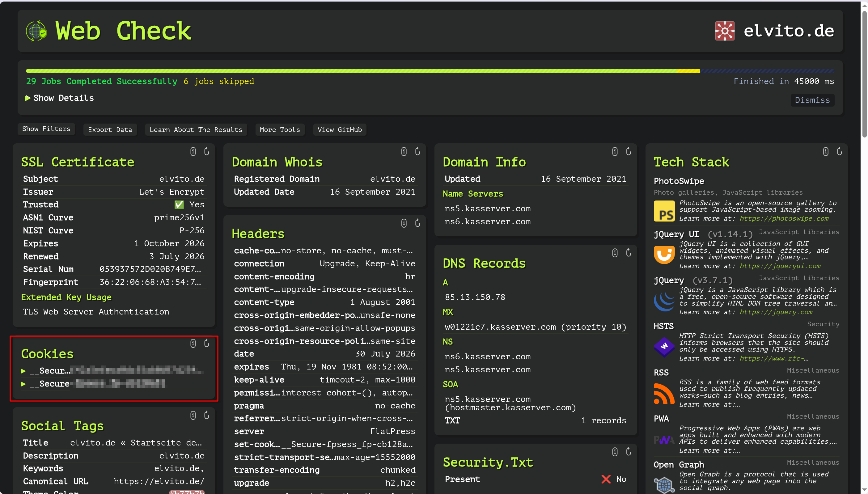
Task: Show info for the Headers card
Action: coord(404,223)
